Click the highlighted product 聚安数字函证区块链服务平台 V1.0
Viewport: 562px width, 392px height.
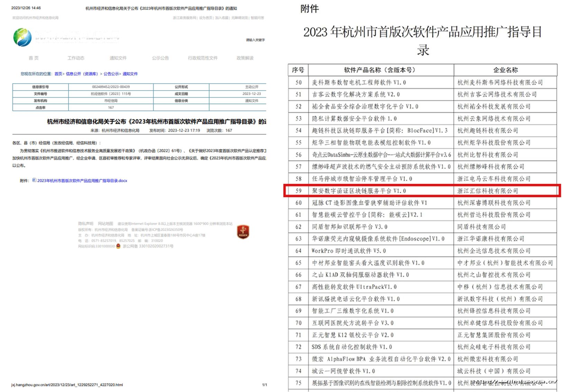(359, 191)
